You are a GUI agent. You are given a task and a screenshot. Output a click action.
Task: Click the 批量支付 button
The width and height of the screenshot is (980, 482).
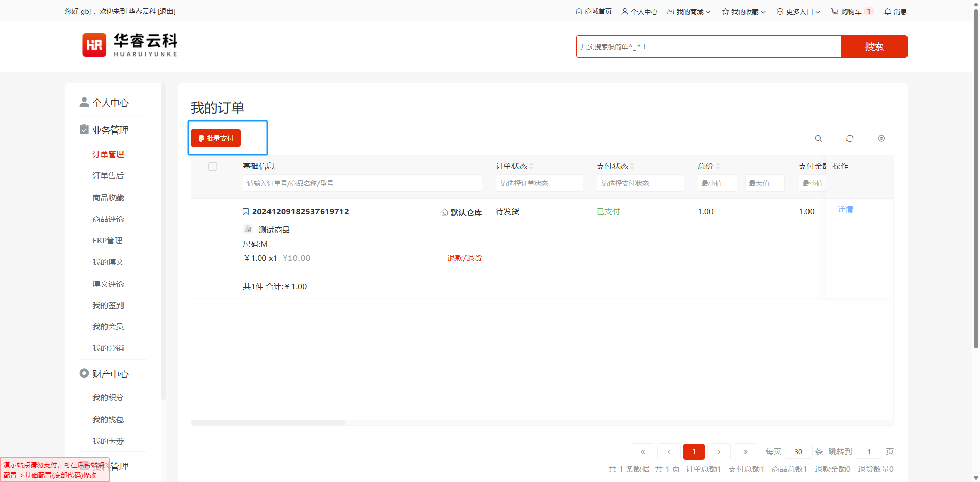click(x=216, y=138)
